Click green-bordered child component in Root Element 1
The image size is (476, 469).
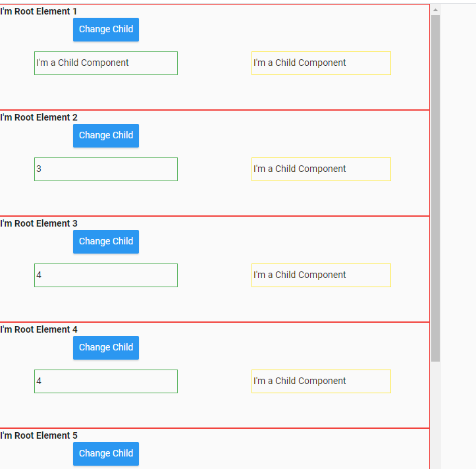click(x=105, y=63)
